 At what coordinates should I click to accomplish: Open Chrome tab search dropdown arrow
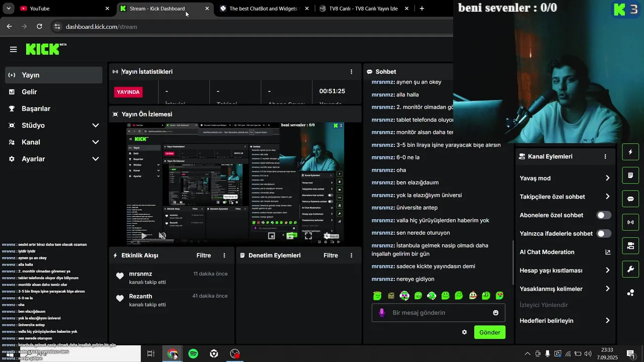click(9, 9)
